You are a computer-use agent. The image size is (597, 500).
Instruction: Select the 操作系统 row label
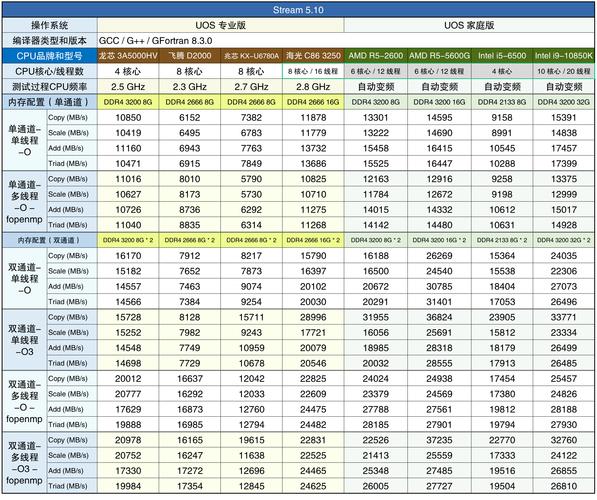click(x=49, y=26)
